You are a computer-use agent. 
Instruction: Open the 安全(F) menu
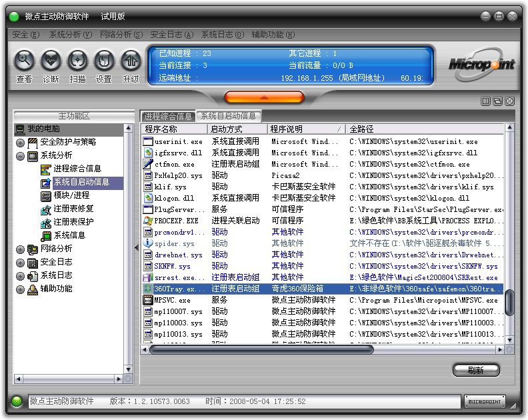click(25, 35)
